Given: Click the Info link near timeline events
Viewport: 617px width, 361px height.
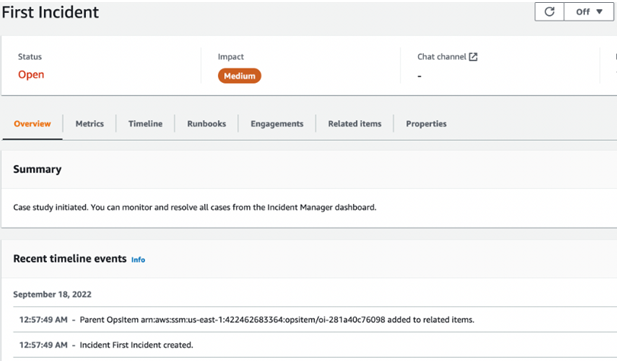Looking at the screenshot, I should tap(138, 260).
